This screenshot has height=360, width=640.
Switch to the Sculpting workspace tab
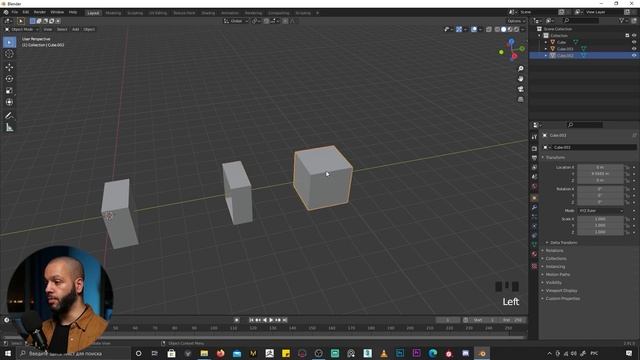135,13
